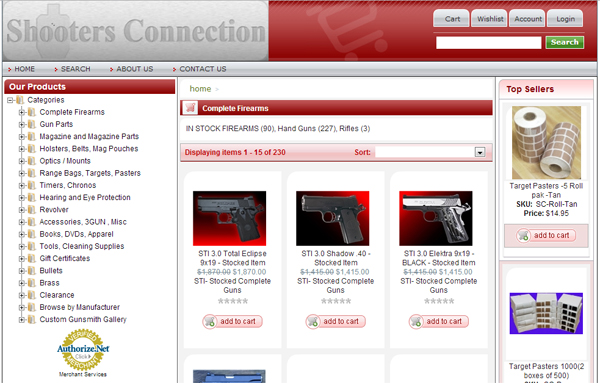600x383 pixels.
Task: Click the Brass folder icon
Action: click(x=32, y=283)
